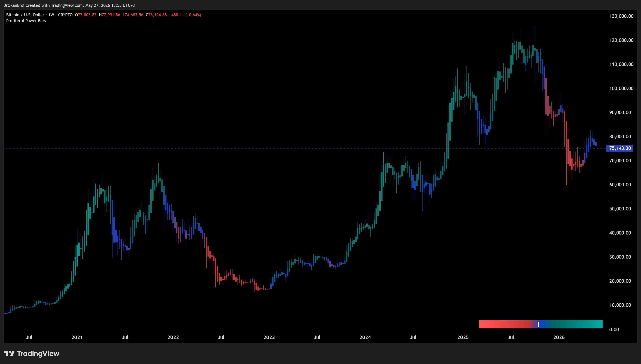Image resolution: width=641 pixels, height=364 pixels.
Task: Click the 130,000.00 price axis label
Action: [x=621, y=16]
